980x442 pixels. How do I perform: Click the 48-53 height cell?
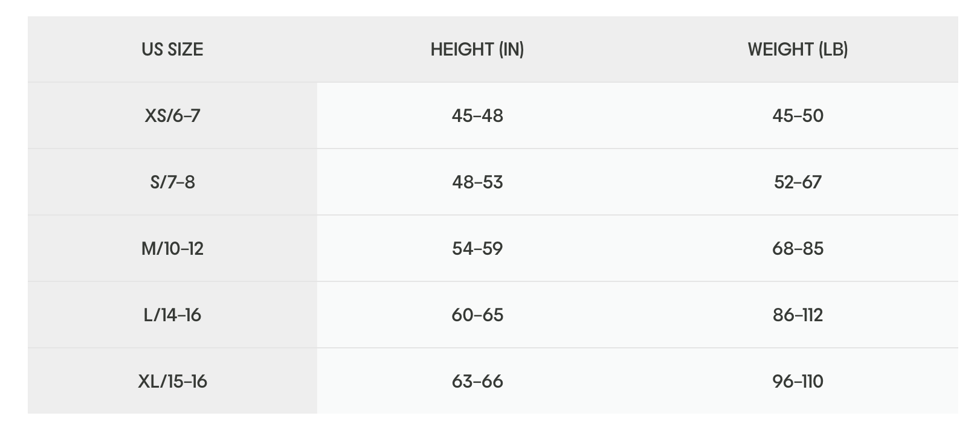point(477,182)
